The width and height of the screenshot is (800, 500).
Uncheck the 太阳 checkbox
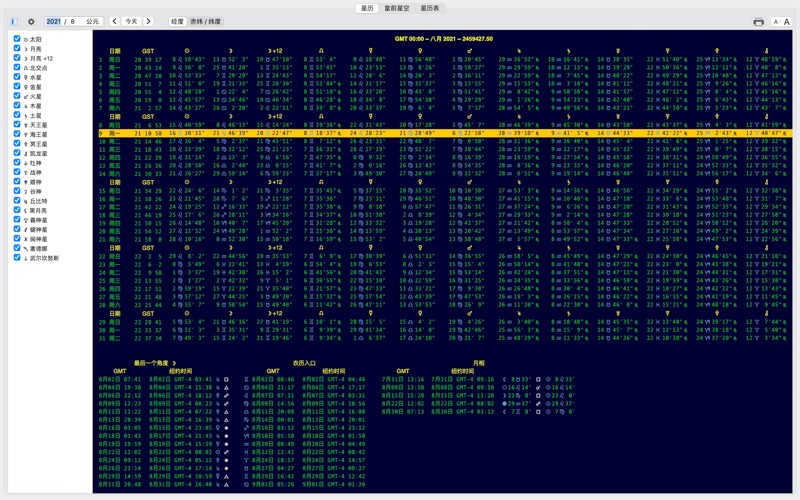pyautogui.click(x=17, y=39)
